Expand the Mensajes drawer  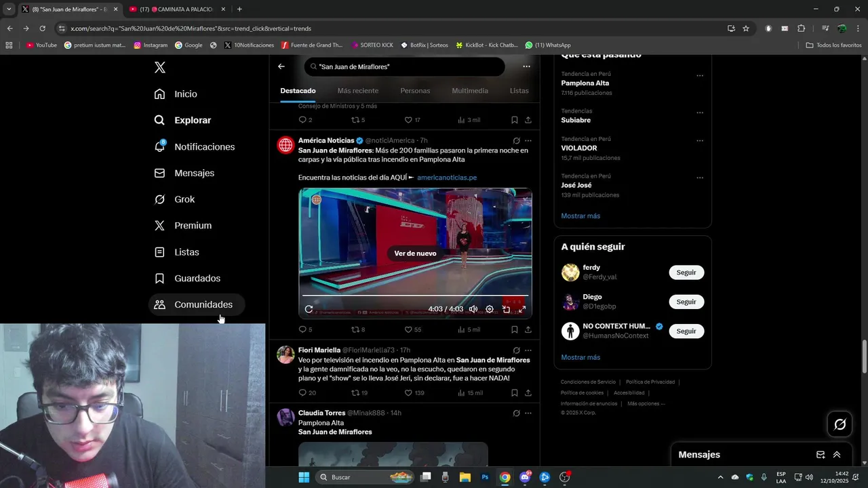point(837,455)
